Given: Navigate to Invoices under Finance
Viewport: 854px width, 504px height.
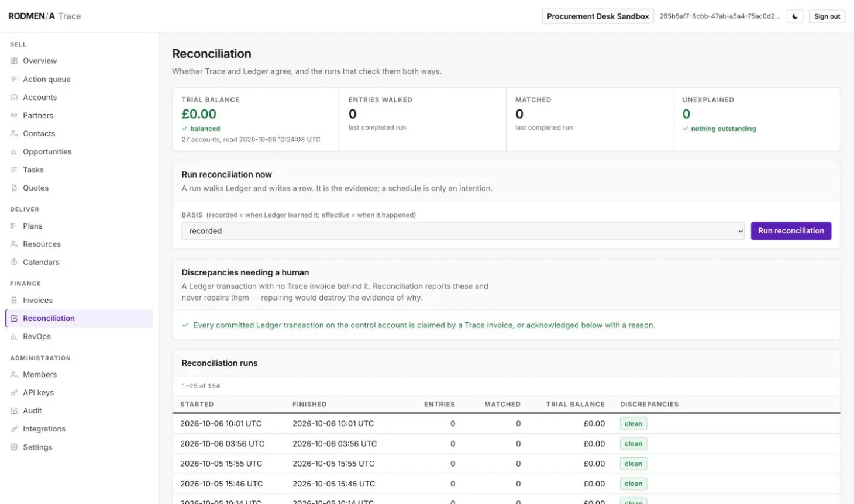Looking at the screenshot, I should (80, 300).
